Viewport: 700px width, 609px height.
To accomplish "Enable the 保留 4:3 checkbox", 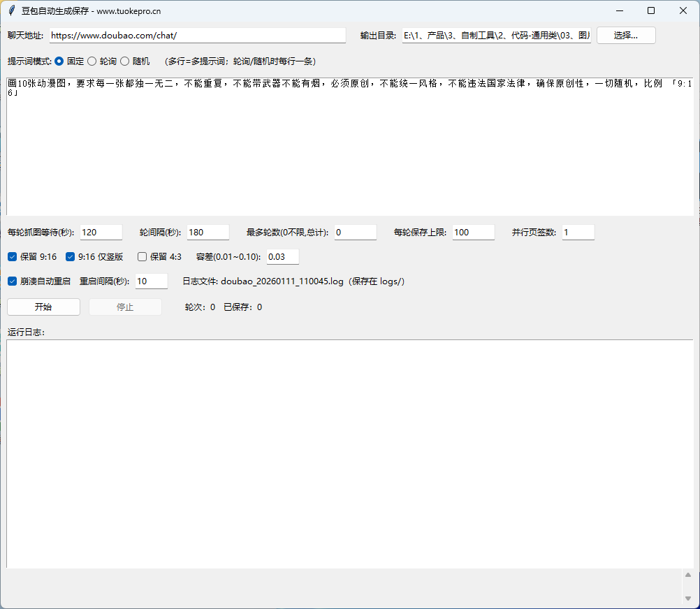I will (143, 257).
